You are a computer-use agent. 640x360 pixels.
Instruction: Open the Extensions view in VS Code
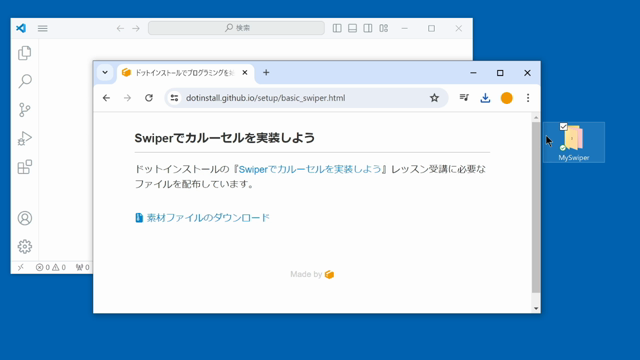24,167
